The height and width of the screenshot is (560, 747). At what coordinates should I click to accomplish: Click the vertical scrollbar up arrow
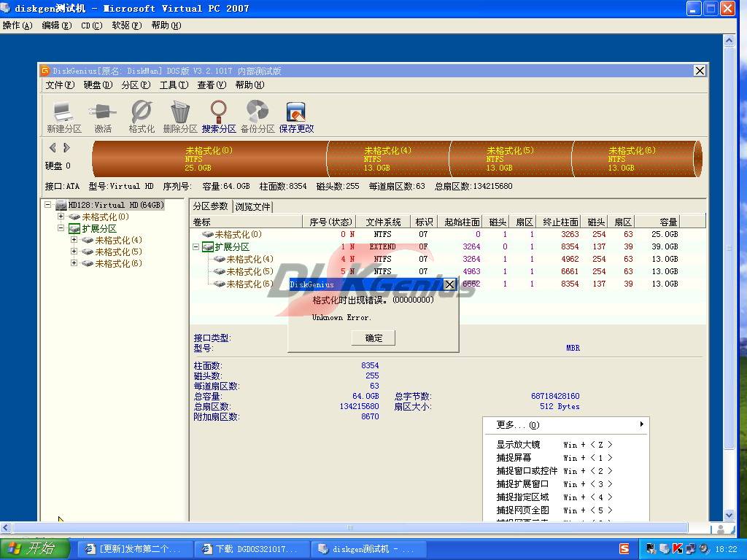[729, 41]
